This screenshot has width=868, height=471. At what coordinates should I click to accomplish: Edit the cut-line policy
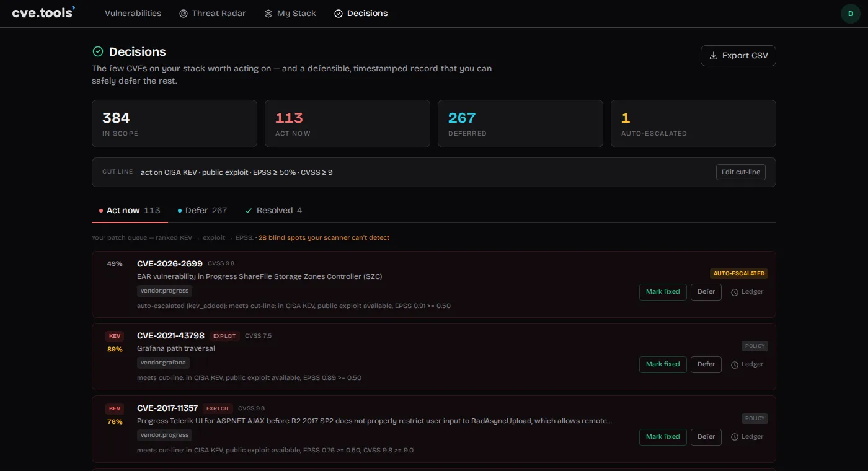[x=740, y=172]
